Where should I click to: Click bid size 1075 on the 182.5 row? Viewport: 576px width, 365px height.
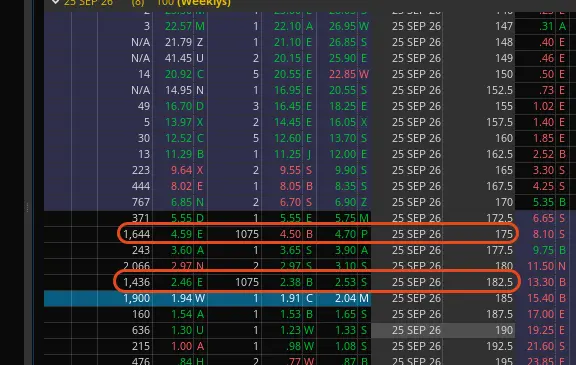click(x=247, y=282)
